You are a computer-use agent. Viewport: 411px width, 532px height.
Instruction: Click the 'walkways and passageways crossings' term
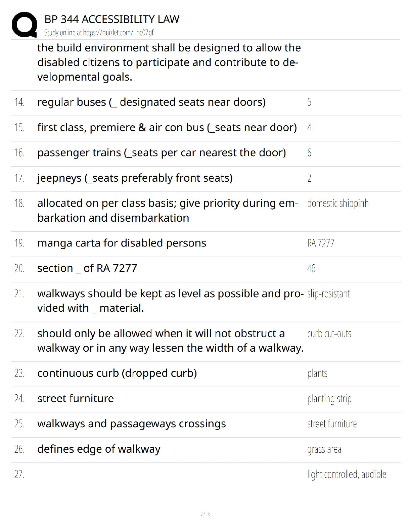coord(131,424)
